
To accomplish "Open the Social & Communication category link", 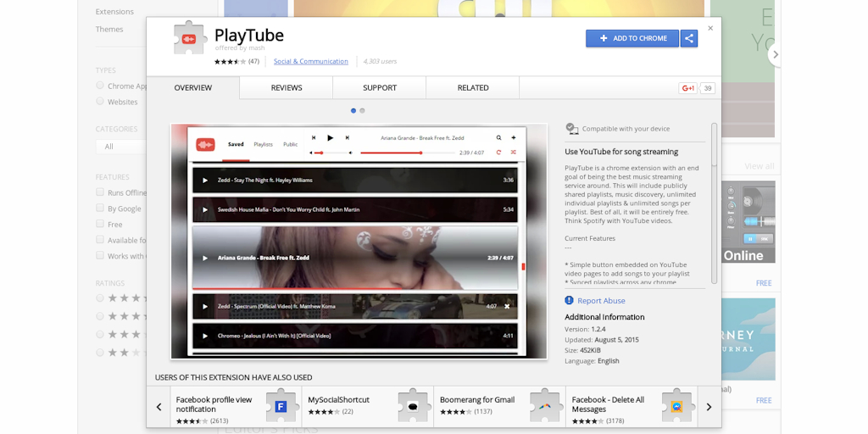I will (311, 61).
